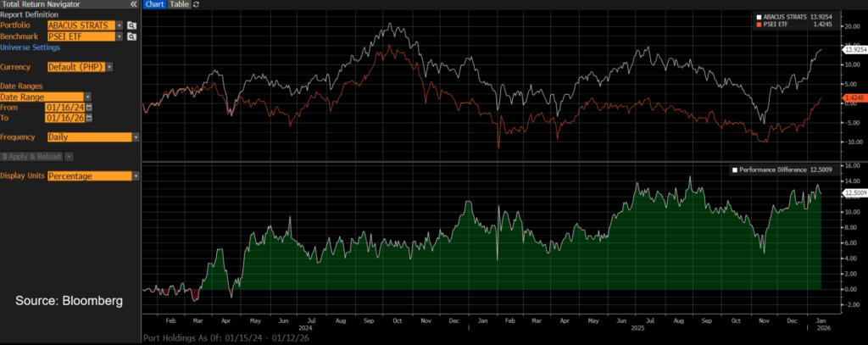Open the To date calendar picker
The image size is (868, 345).
(88, 118)
